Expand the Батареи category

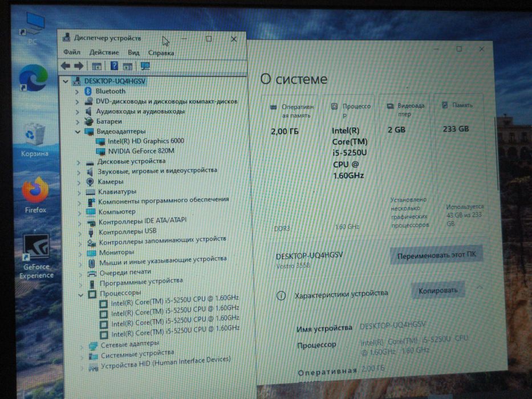coord(78,121)
